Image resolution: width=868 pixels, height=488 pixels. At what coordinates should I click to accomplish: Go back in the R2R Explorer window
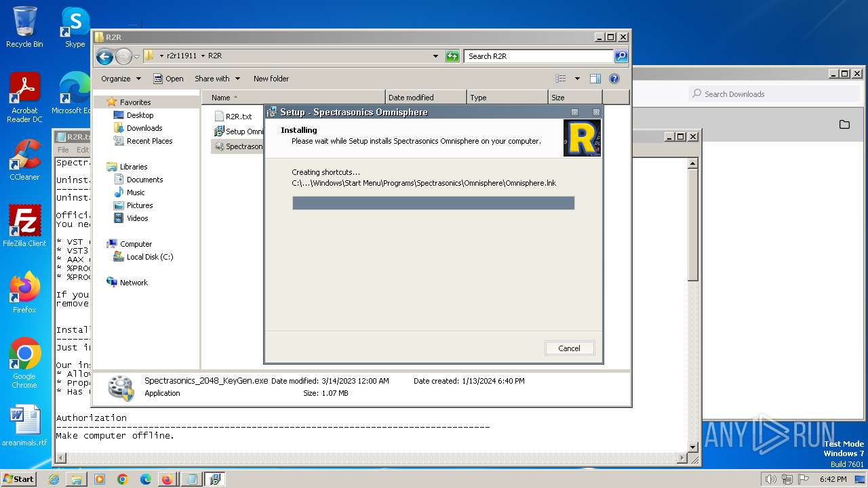(x=104, y=56)
